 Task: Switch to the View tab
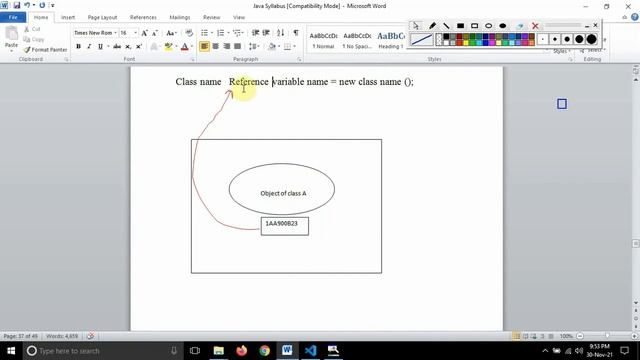(239, 17)
